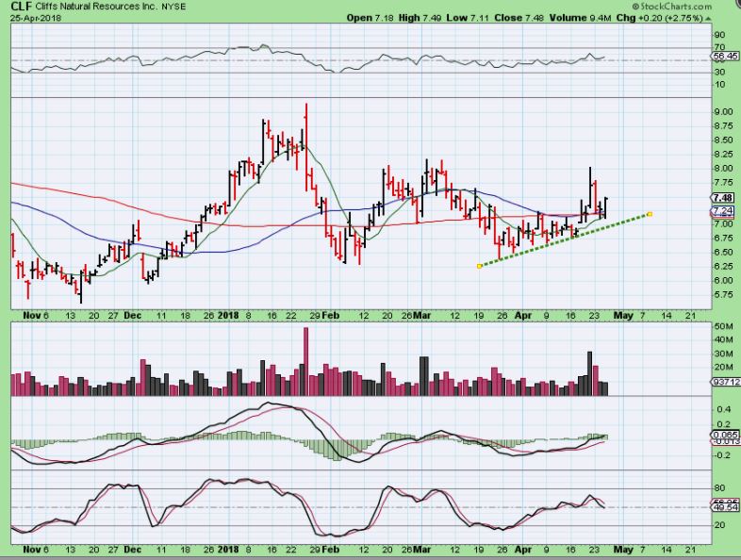Click the CLF ticker symbol in header
The image size is (741, 560).
[22, 7]
